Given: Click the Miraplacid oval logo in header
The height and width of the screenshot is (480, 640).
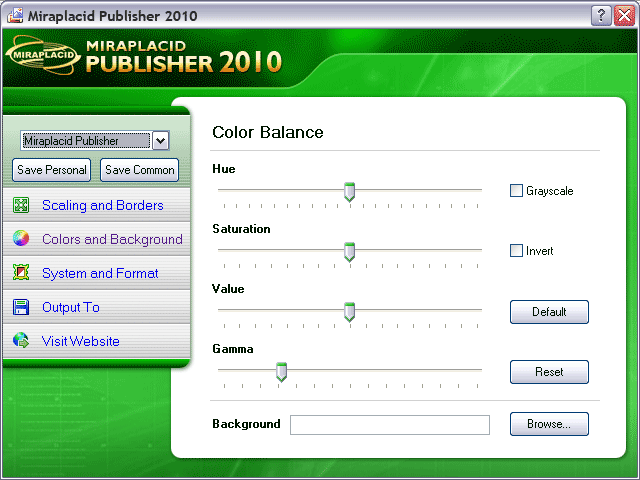Looking at the screenshot, I should coord(42,55).
